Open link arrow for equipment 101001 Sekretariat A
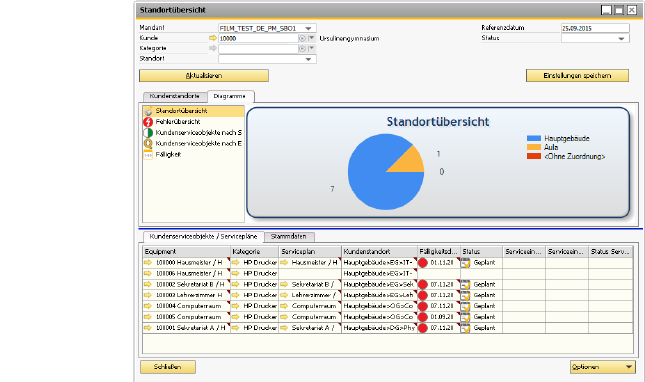Image resolution: width=645 pixels, height=382 pixels. (148, 328)
